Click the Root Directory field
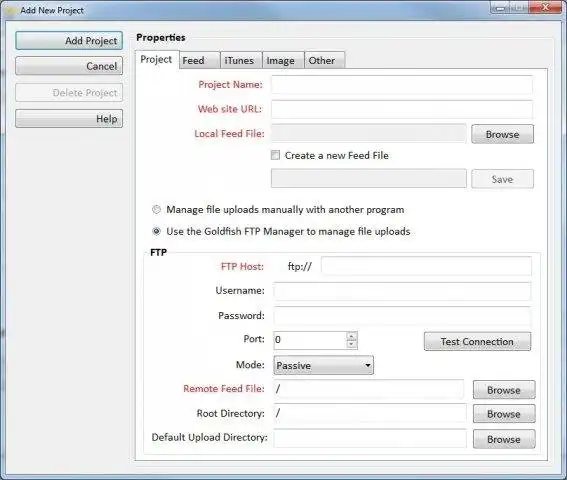Screen dimensions: 567x480 coord(370,413)
